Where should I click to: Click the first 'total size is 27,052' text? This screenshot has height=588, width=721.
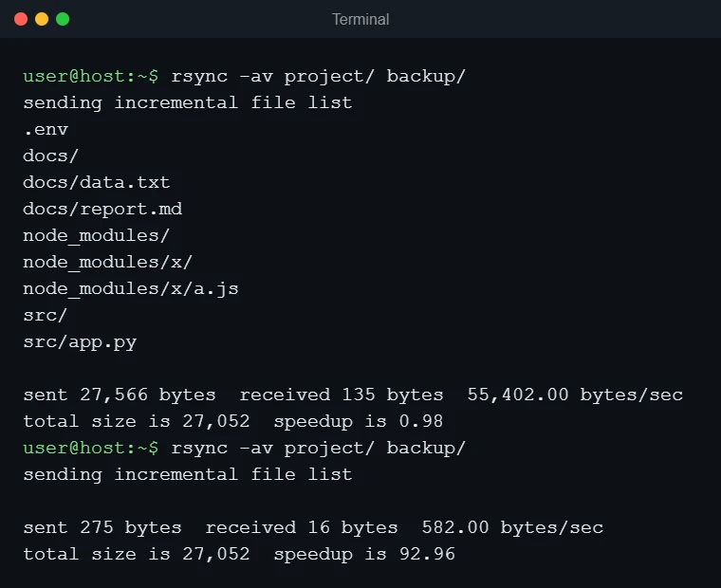137,422
